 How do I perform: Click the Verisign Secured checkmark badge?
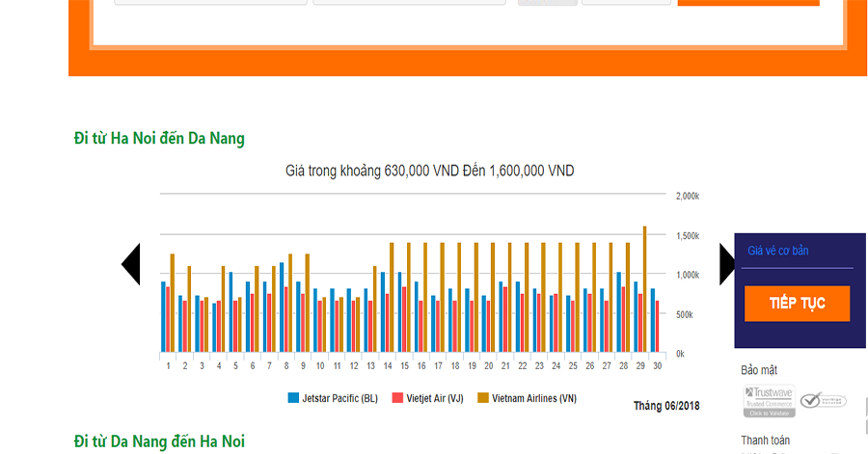pyautogui.click(x=824, y=400)
